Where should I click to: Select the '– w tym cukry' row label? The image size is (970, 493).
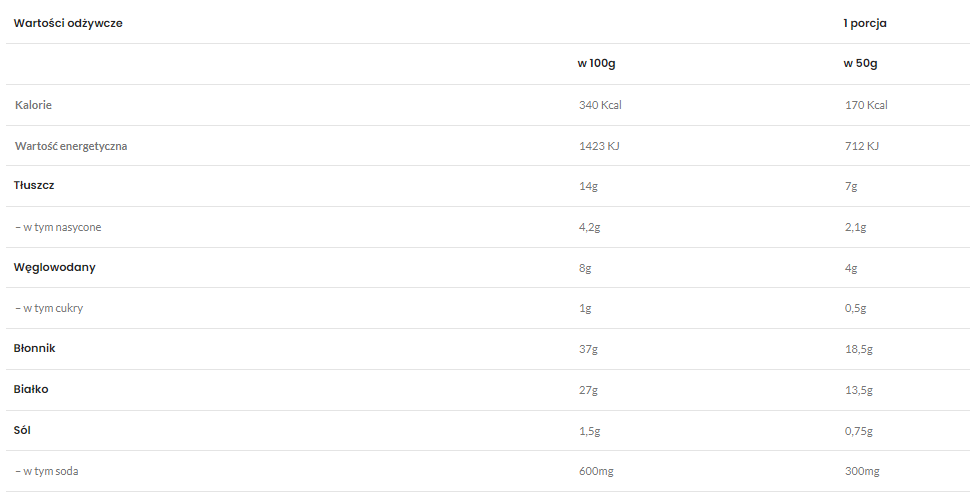point(49,308)
